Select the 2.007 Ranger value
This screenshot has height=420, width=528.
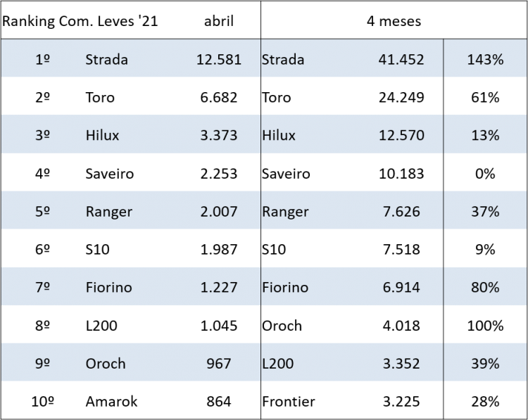coord(219,212)
